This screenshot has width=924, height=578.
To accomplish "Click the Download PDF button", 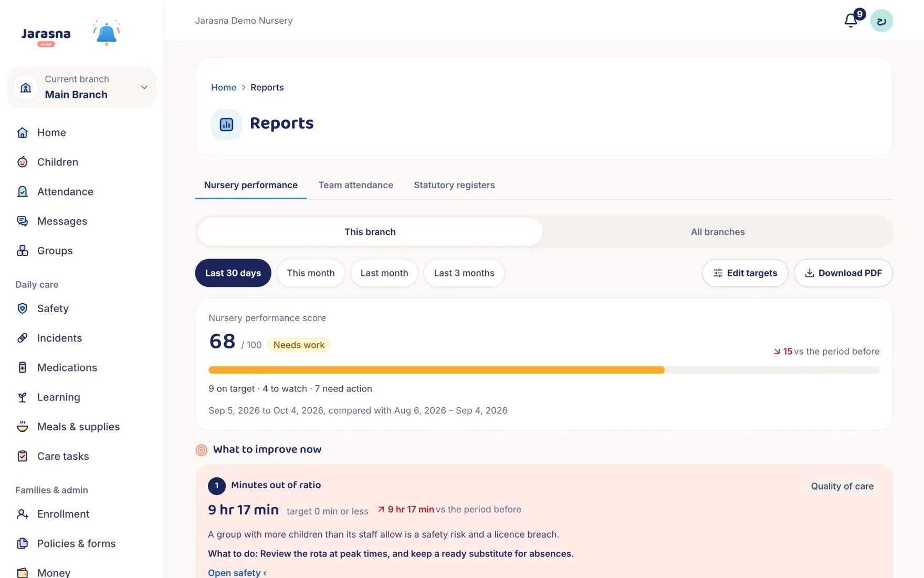I will (843, 273).
